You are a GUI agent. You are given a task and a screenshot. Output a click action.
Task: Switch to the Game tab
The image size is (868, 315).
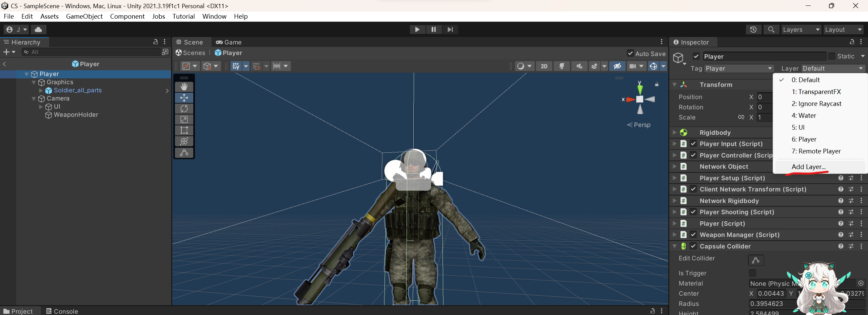(229, 42)
